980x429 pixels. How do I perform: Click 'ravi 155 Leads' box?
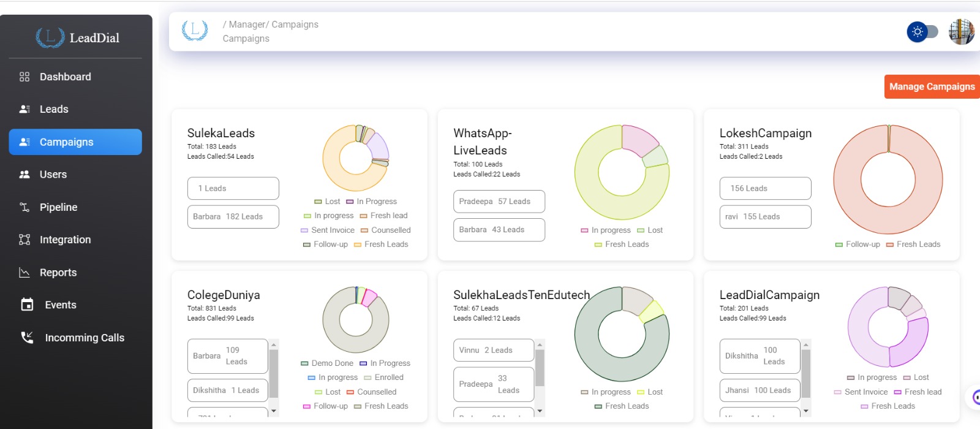[x=766, y=216]
